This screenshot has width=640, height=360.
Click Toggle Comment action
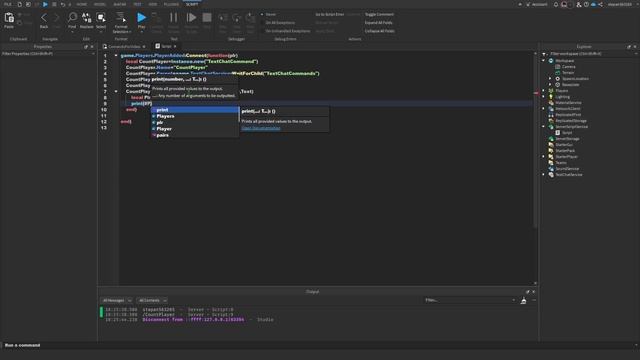(379, 14)
